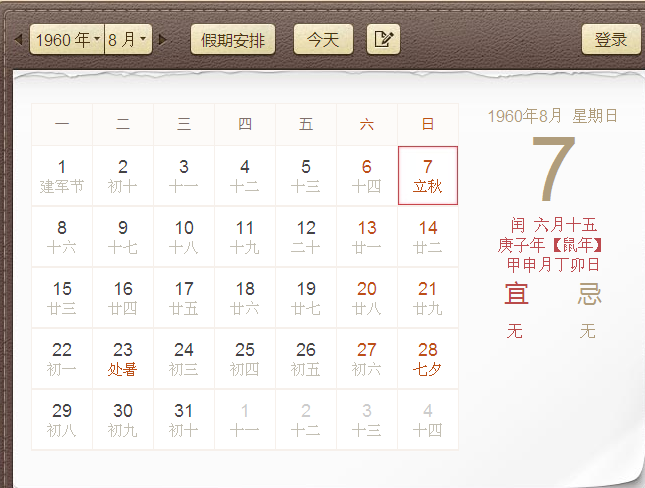Click the previous month left arrow
Image resolution: width=645 pixels, height=488 pixels.
click(x=19, y=40)
